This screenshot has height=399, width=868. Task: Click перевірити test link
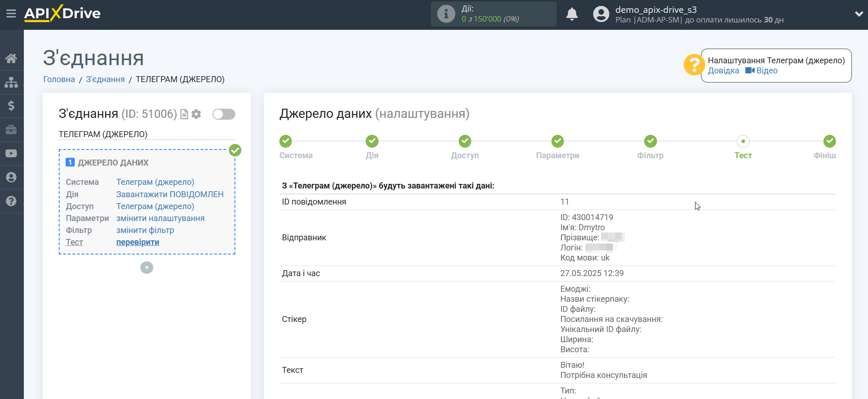pyautogui.click(x=138, y=242)
